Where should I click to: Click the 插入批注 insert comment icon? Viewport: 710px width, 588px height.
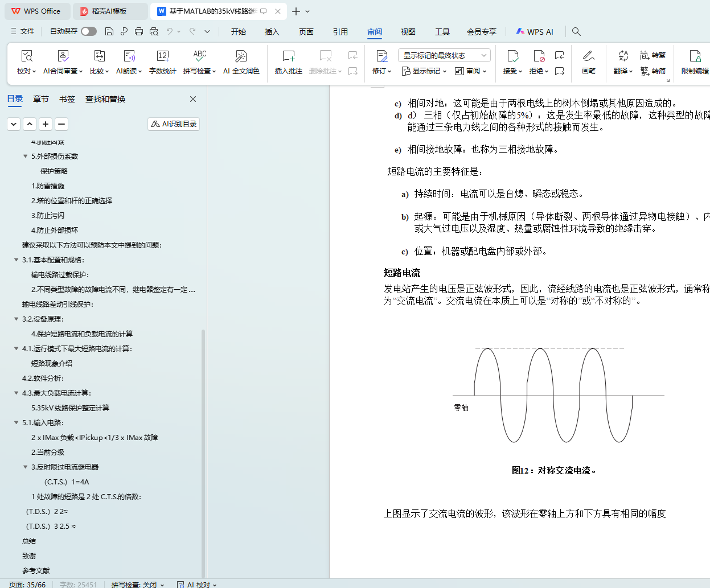tap(288, 56)
